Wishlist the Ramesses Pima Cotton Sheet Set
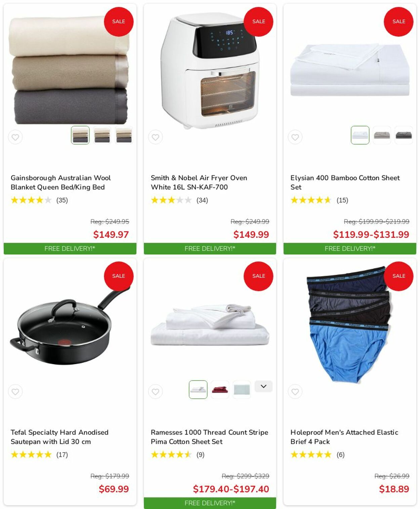420x509 pixels. [155, 392]
